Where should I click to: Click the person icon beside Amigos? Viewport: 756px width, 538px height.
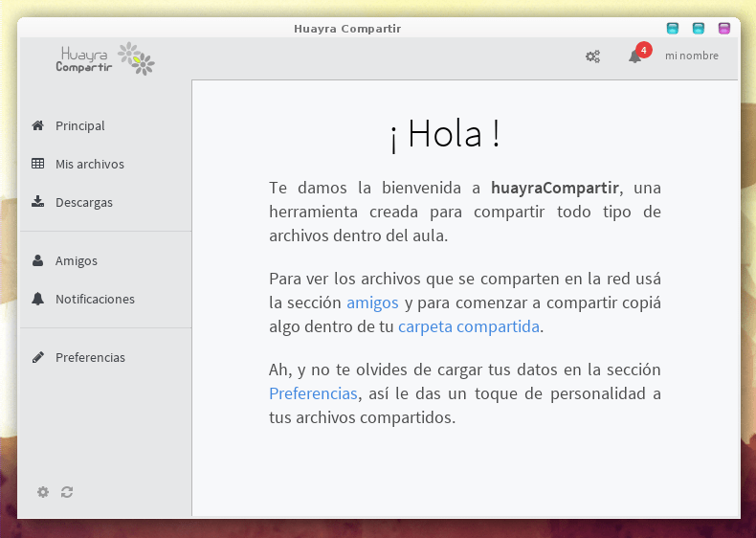point(37,260)
